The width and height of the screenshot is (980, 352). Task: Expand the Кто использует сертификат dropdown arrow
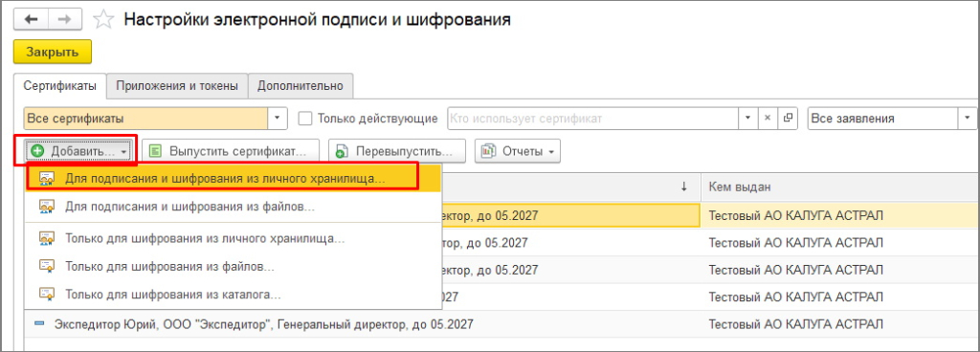747,119
